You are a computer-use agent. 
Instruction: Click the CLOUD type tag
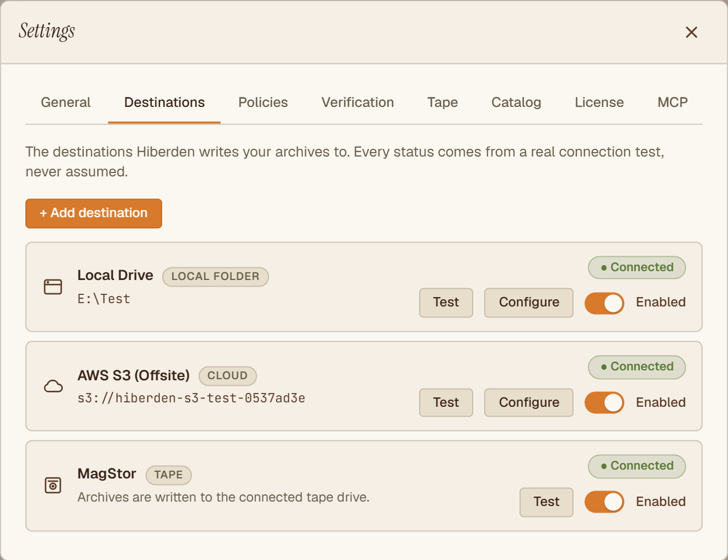[228, 376]
